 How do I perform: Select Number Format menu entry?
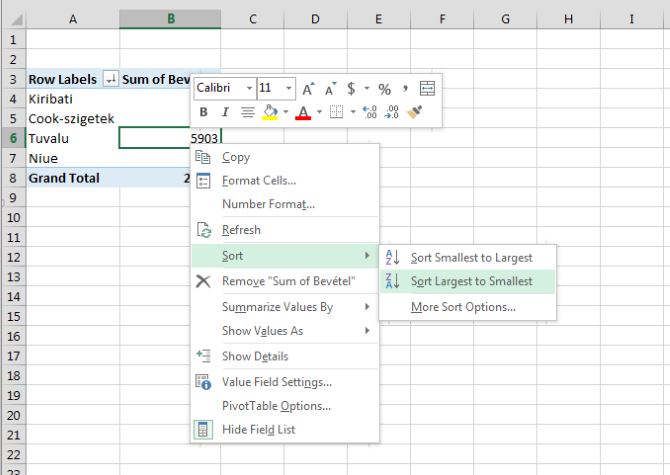285,204
